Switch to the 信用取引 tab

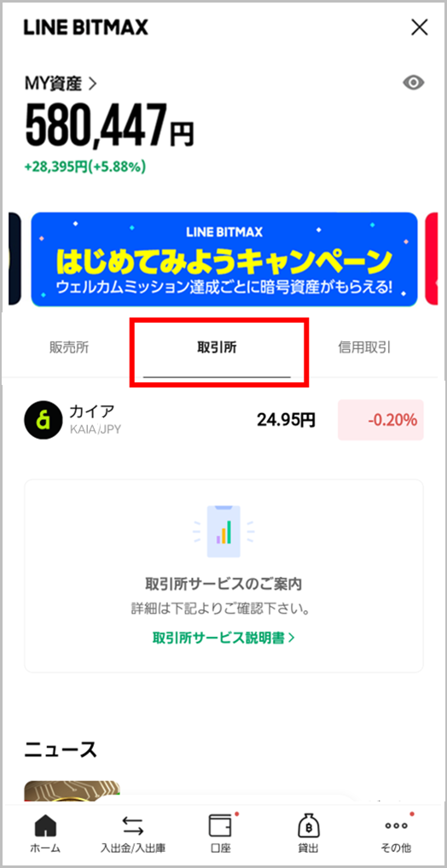tap(364, 347)
